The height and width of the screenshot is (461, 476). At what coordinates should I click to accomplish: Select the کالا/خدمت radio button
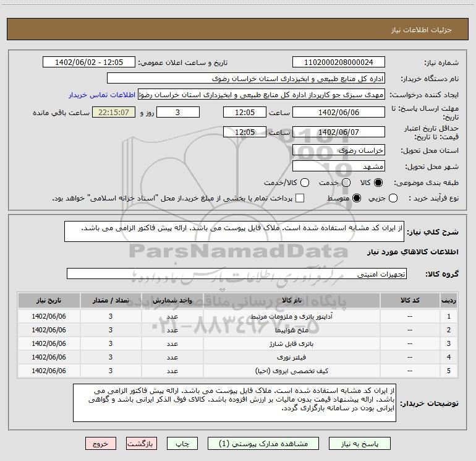click(x=305, y=183)
